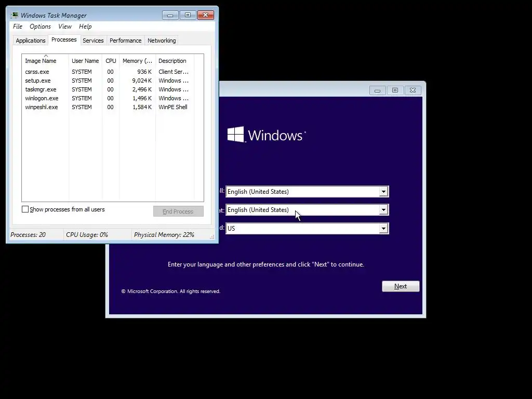Click the Processes: 20 status entry
Image resolution: width=532 pixels, height=399 pixels.
(28, 235)
